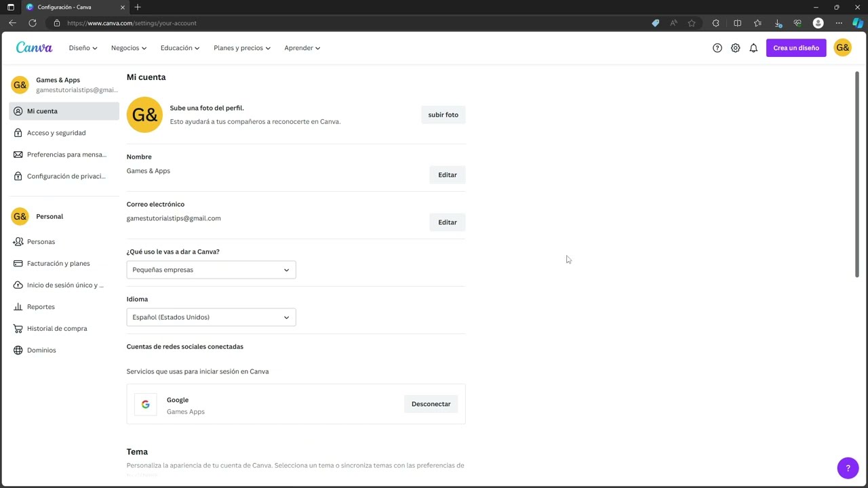Viewport: 868px width, 488px height.
Task: Go to Acceso y seguridad settings
Action: [64, 133]
